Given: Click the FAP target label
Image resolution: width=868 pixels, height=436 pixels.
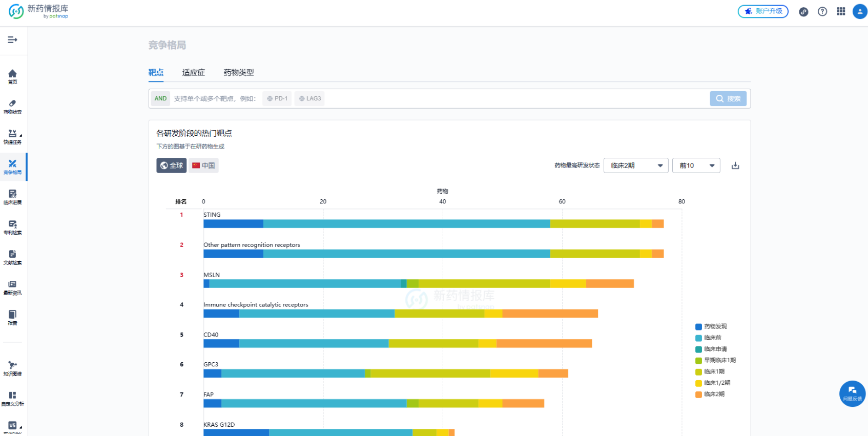Looking at the screenshot, I should [x=209, y=395].
